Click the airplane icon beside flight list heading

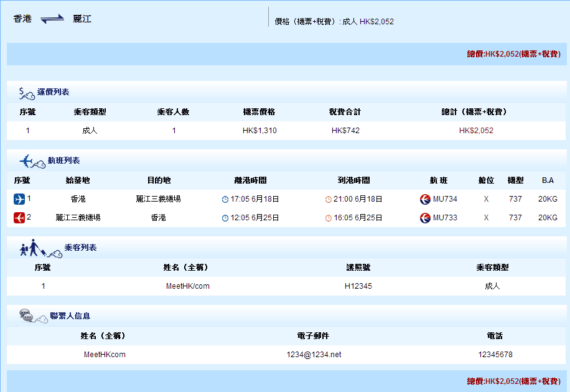pyautogui.click(x=29, y=161)
